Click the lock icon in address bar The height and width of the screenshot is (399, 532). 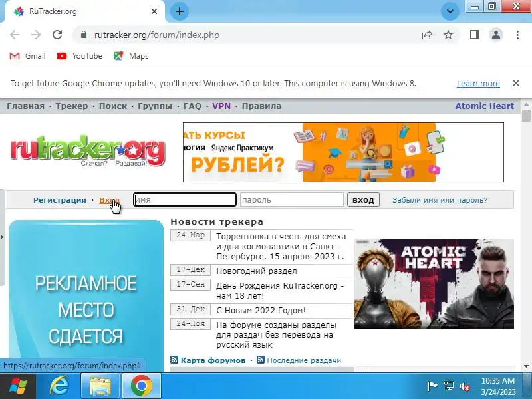tap(84, 35)
